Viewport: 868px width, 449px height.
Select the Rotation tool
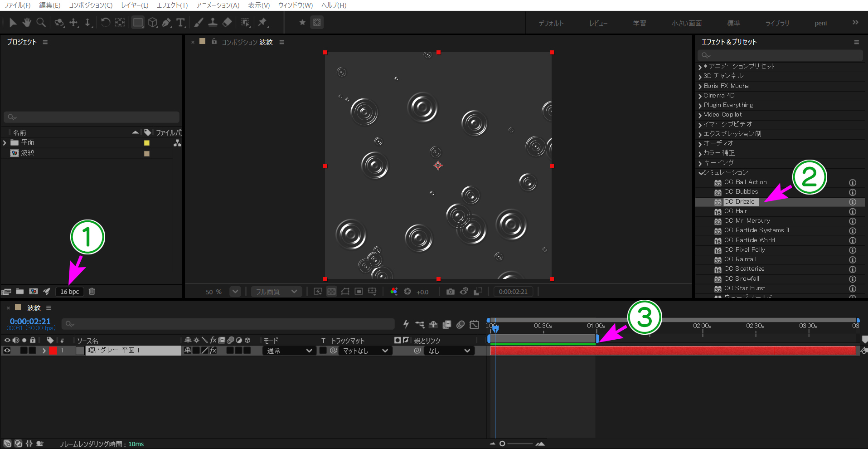[x=106, y=22]
